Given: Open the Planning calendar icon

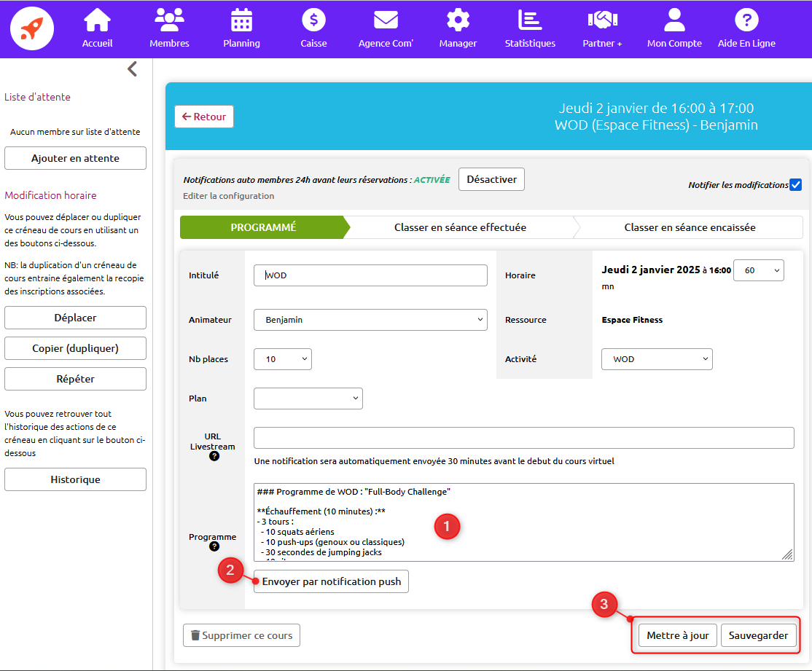Looking at the screenshot, I should [x=241, y=20].
